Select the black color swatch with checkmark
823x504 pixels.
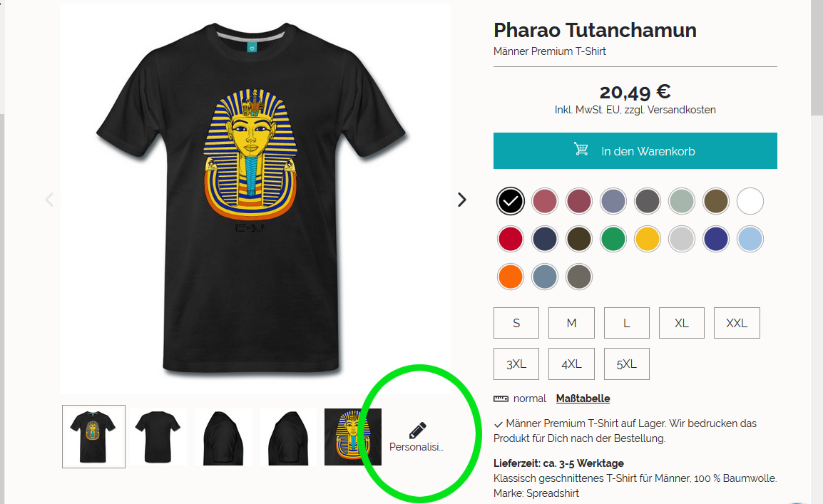click(510, 201)
